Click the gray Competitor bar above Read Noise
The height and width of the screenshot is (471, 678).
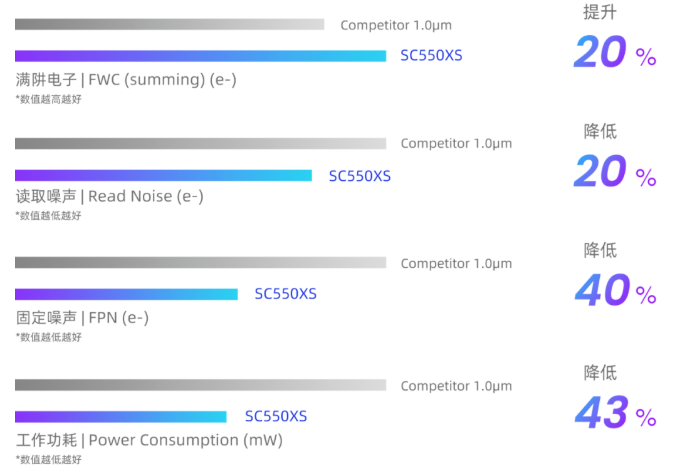click(200, 144)
